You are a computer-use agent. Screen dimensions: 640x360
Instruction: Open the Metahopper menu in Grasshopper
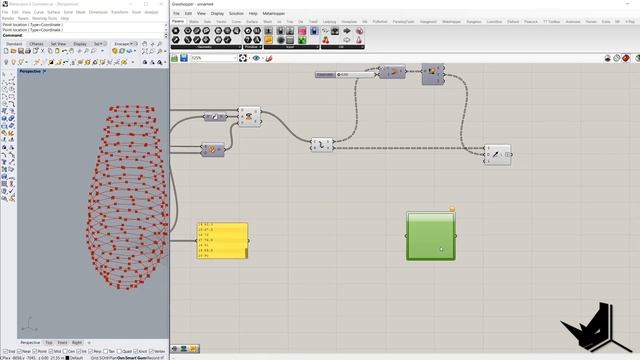click(273, 13)
